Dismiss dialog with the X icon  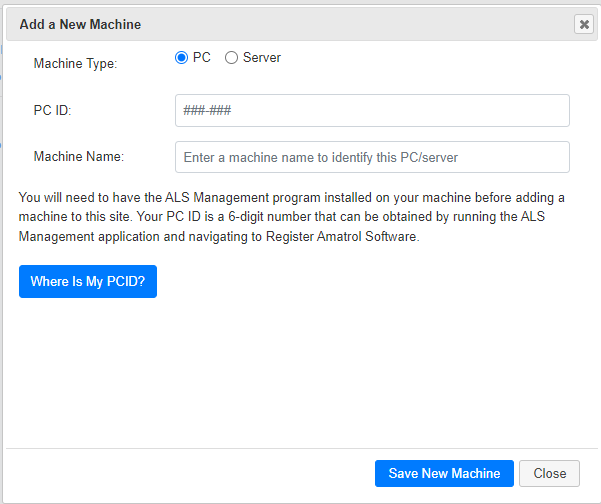[x=584, y=25]
